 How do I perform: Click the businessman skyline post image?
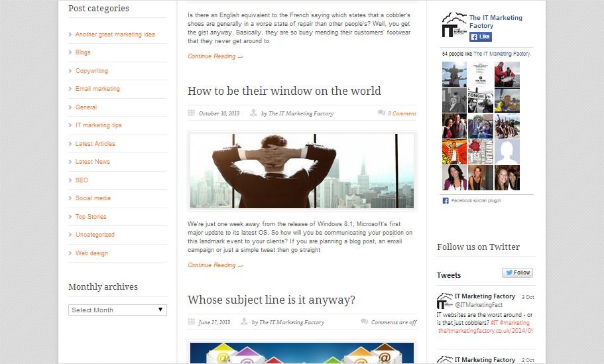302,171
